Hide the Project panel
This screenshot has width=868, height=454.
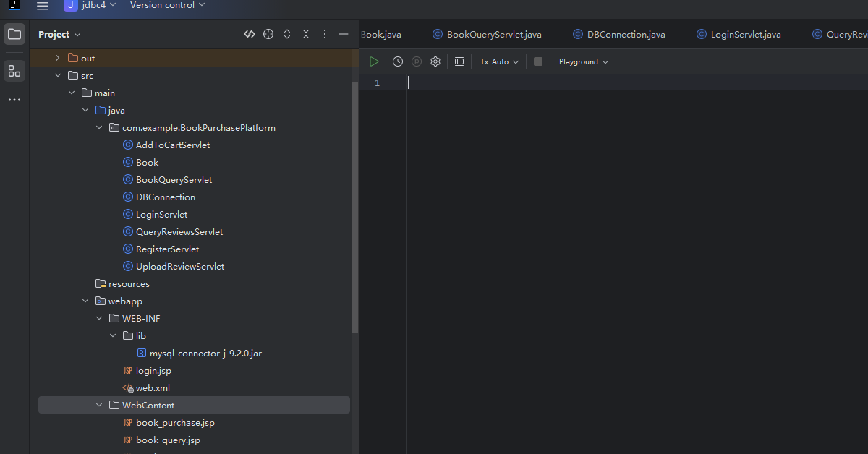344,34
